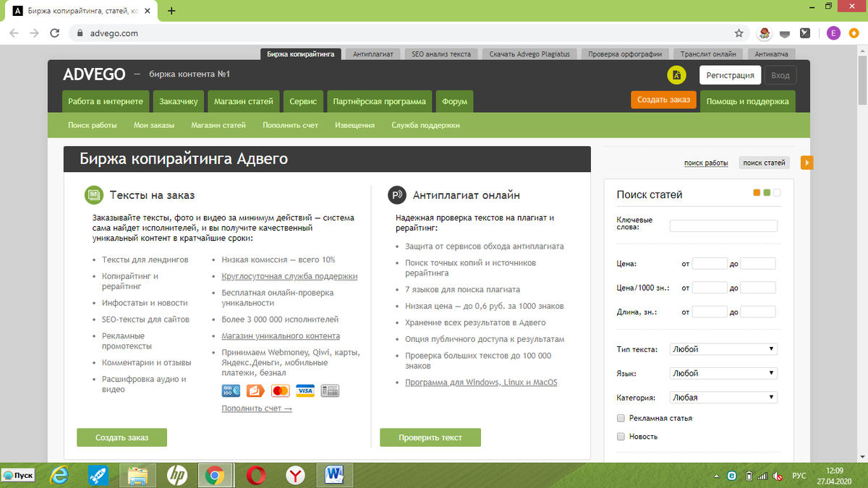Viewport: 868px width, 488px height.
Task: Select the white color square
Action: tap(778, 192)
